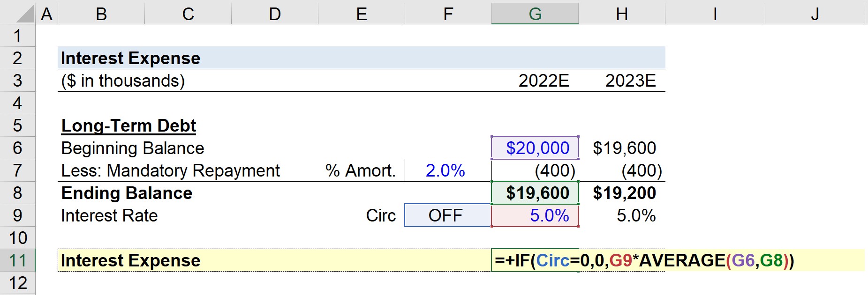This screenshot has height=295, width=868.
Task: Select column B header
Action: (x=101, y=14)
